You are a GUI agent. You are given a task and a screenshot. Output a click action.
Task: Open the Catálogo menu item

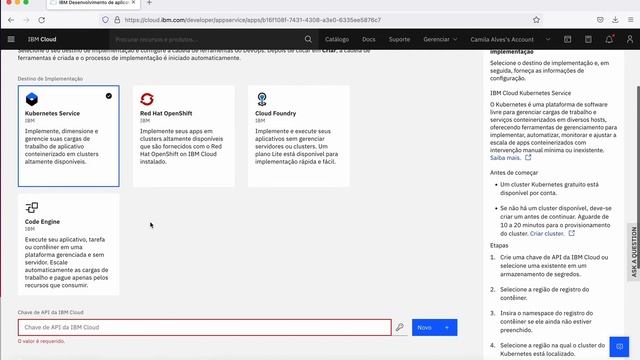pos(337,39)
